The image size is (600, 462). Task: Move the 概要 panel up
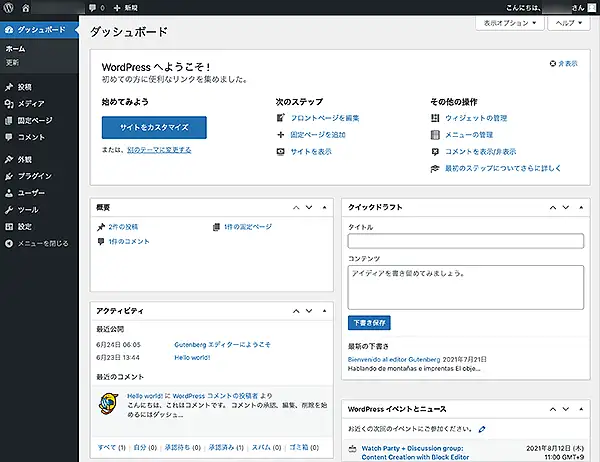coord(296,207)
